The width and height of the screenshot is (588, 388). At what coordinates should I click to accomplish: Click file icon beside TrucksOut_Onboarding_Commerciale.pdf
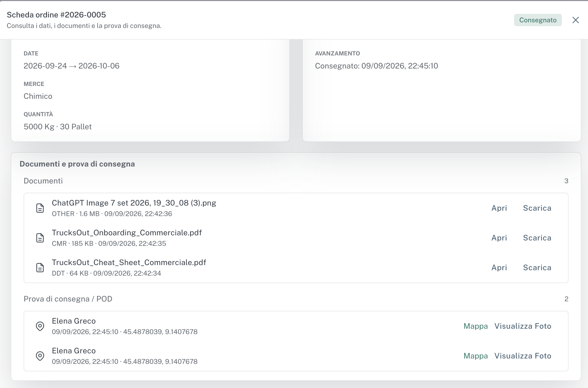click(40, 238)
